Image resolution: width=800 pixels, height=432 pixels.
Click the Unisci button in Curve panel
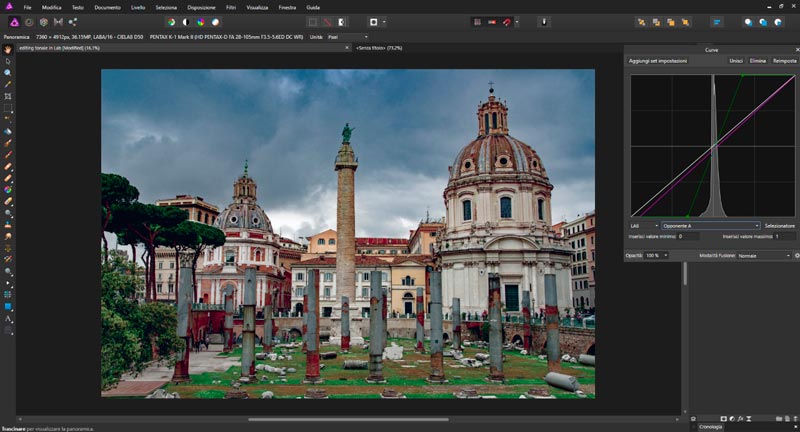coord(736,61)
